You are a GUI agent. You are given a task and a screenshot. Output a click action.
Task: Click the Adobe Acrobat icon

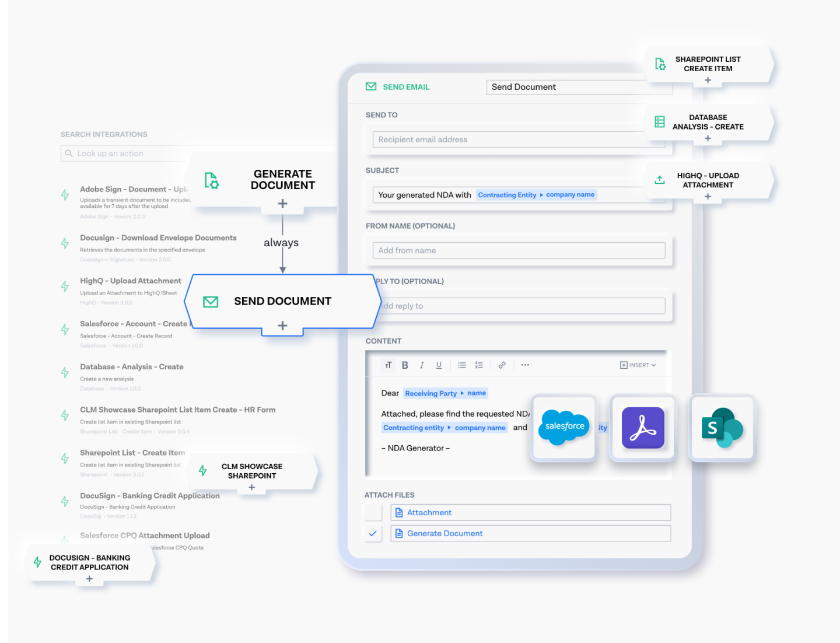[642, 427]
